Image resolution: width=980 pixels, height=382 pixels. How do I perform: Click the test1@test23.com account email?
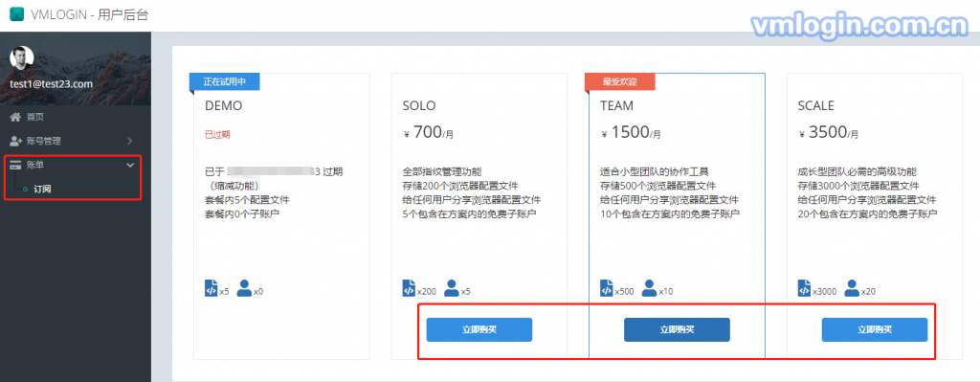(x=51, y=83)
